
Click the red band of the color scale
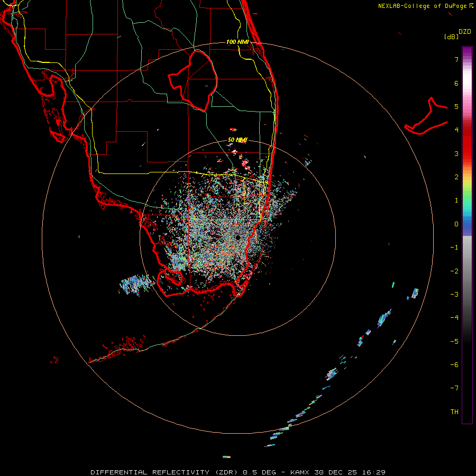point(467,146)
